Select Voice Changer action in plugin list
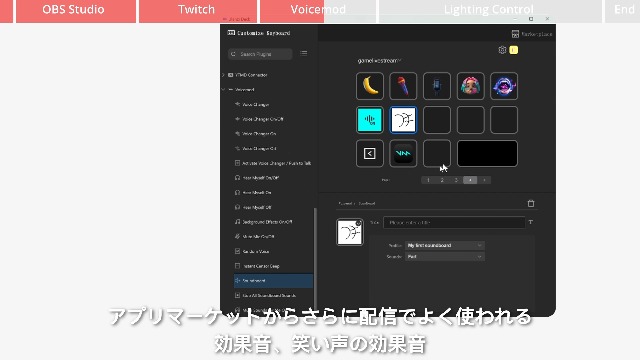Screen dimensions: 640x360 255,104
